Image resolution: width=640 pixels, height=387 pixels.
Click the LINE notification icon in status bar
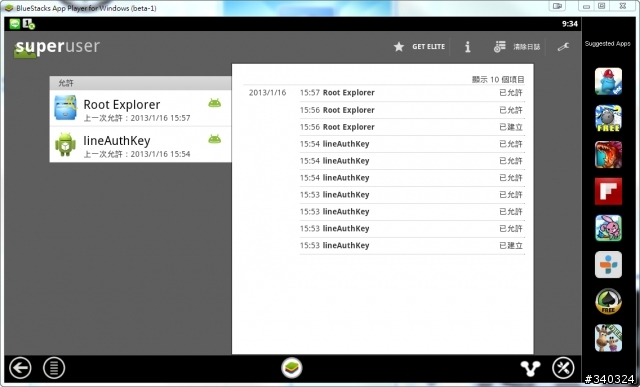click(15, 24)
